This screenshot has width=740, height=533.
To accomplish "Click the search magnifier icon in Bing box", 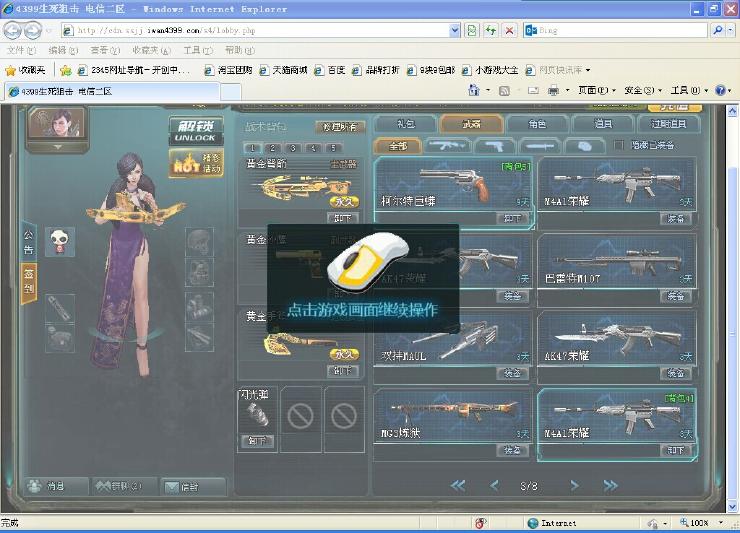I will pyautogui.click(x=717, y=30).
